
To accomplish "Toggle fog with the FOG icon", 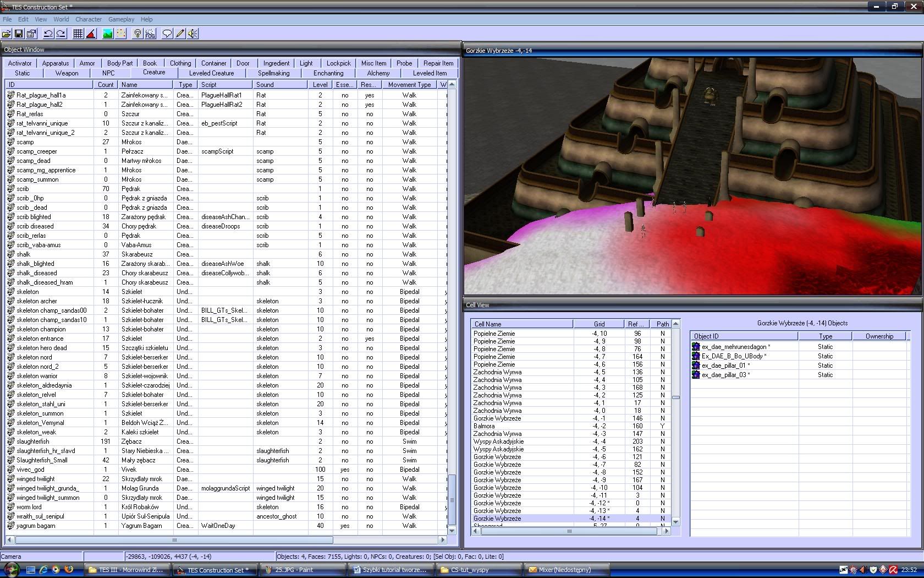I will click(x=150, y=34).
